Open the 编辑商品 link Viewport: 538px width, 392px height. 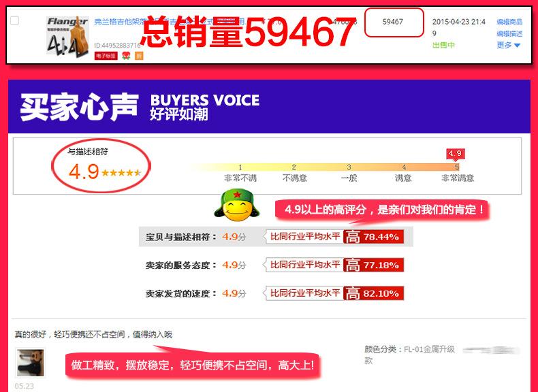coord(509,22)
